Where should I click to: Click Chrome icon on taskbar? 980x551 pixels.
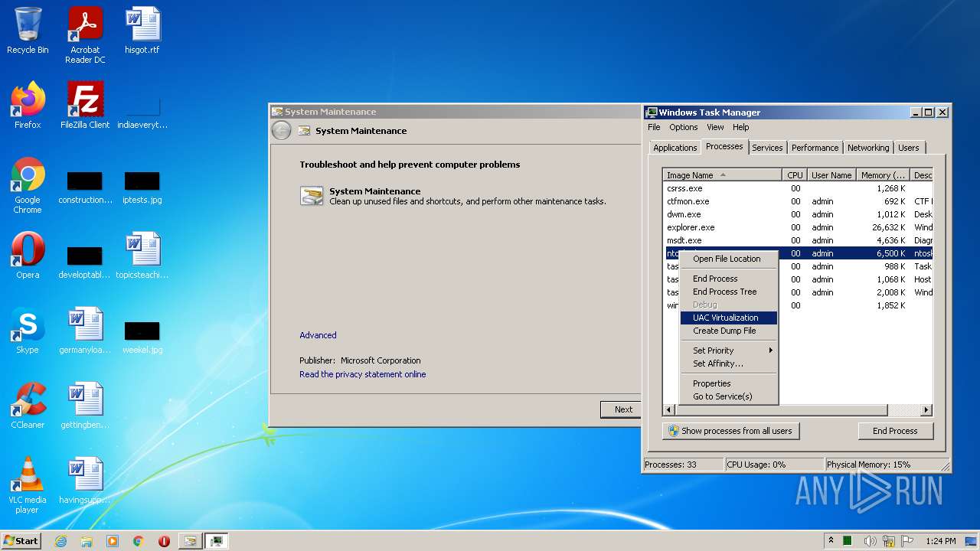(139, 541)
